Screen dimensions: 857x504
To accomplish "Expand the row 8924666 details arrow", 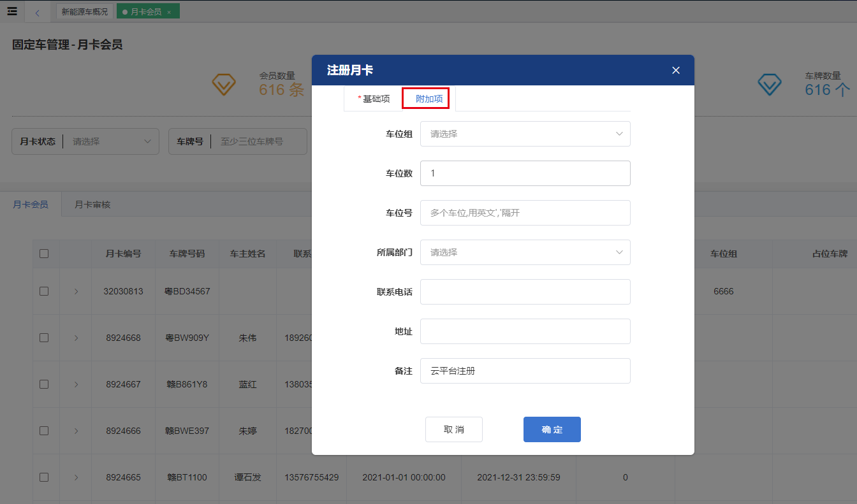I will coord(76,431).
